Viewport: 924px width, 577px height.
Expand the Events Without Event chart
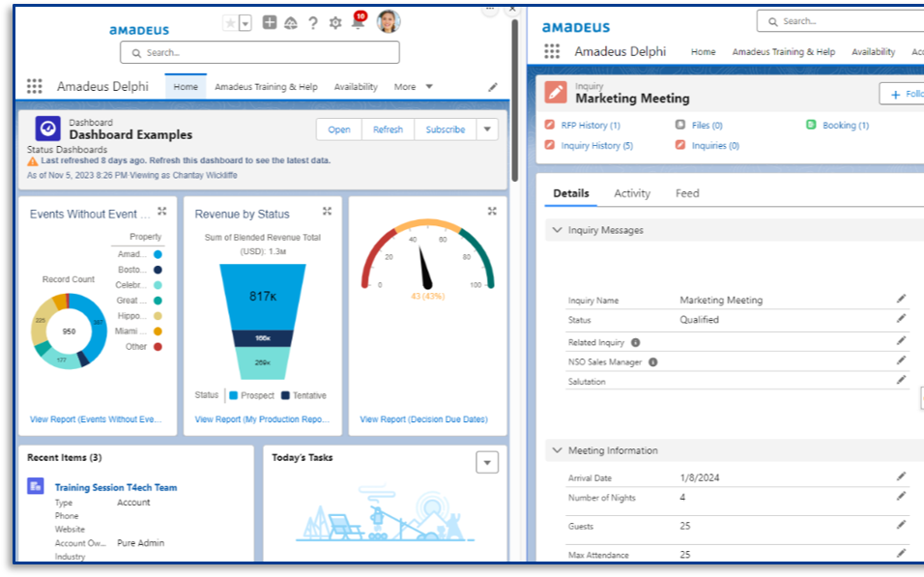[162, 211]
